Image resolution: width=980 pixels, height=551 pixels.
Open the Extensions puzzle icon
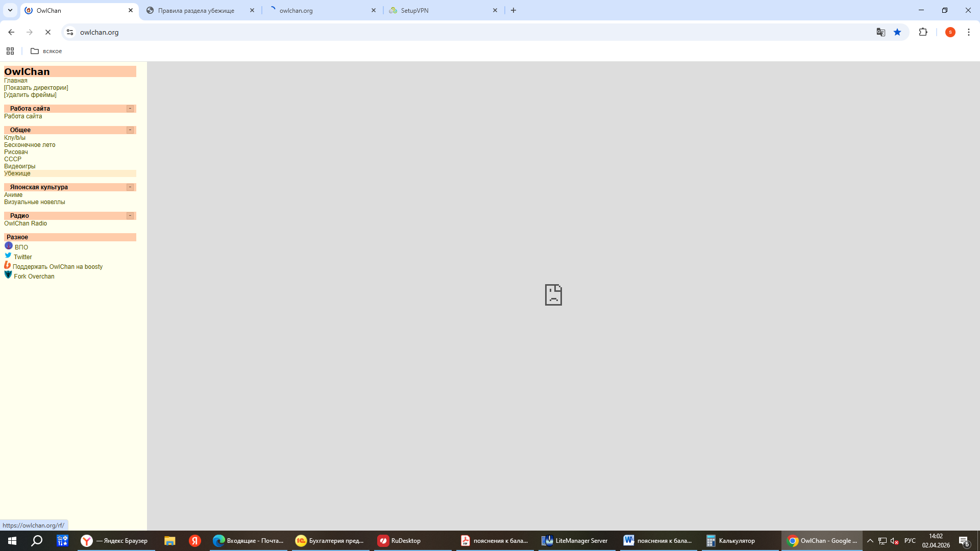(923, 32)
